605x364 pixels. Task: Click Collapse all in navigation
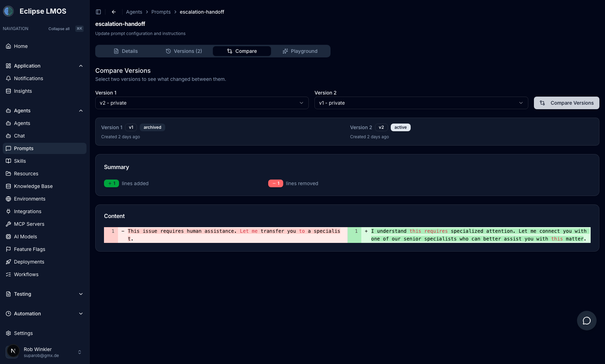[59, 29]
